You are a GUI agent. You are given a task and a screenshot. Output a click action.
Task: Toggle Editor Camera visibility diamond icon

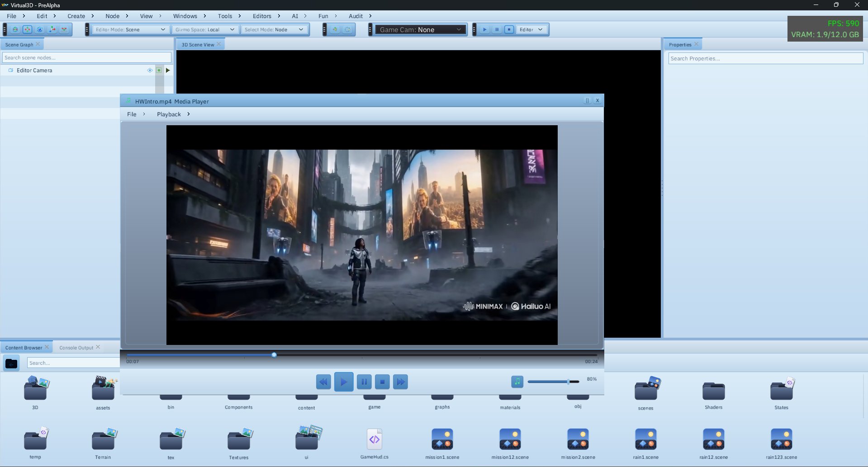(150, 70)
